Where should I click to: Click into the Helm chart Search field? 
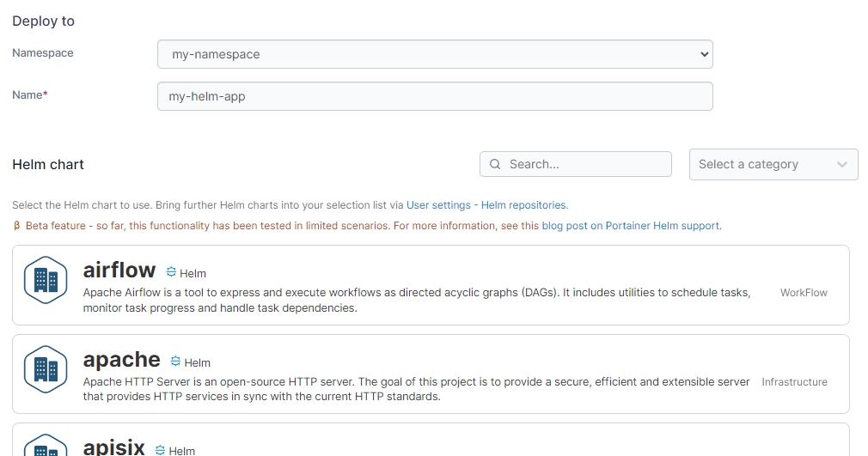point(584,164)
